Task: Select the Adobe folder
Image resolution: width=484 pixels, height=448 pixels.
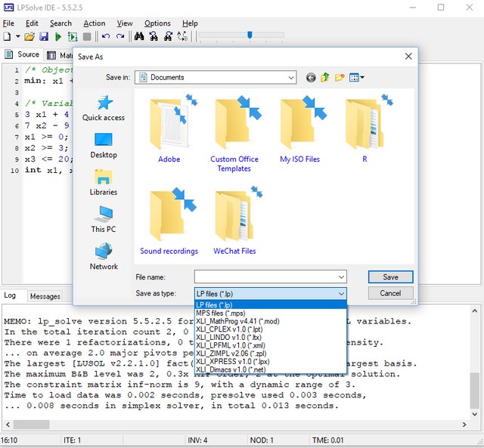Action: pyautogui.click(x=169, y=129)
